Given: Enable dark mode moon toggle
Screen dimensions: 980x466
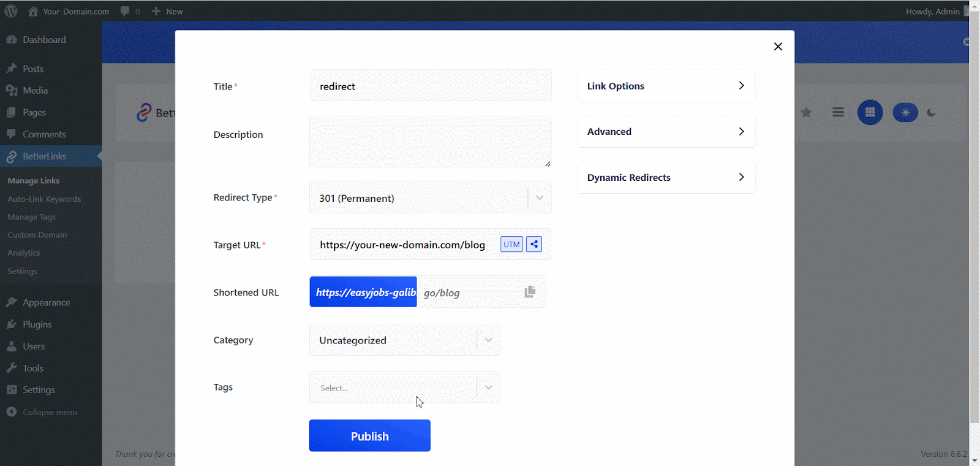Looking at the screenshot, I should pyautogui.click(x=932, y=113).
